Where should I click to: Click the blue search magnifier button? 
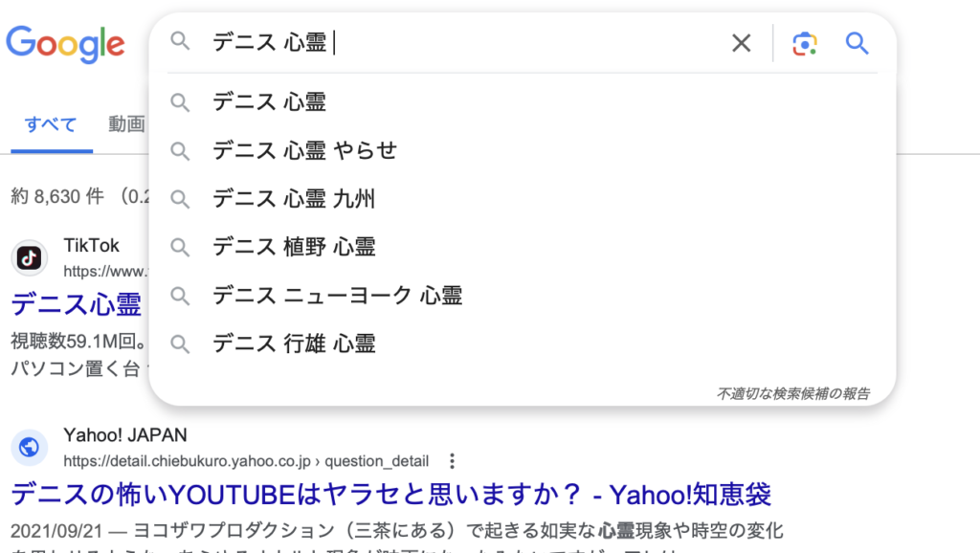click(x=857, y=43)
